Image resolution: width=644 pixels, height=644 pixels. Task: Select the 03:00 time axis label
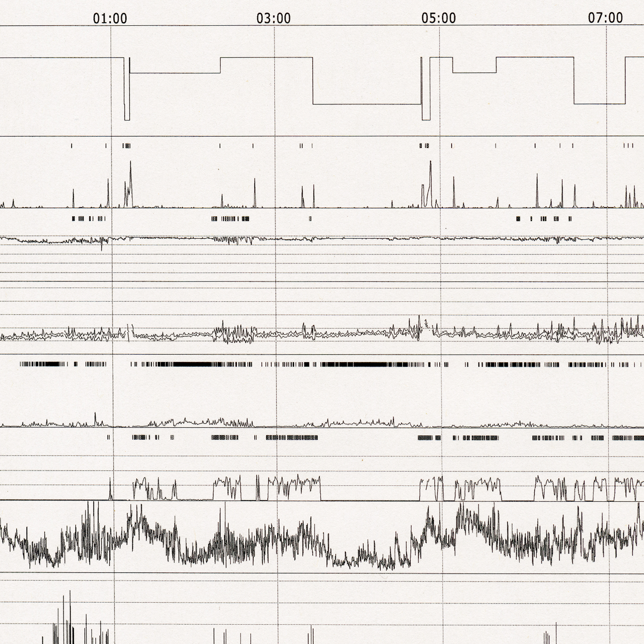coord(274,18)
